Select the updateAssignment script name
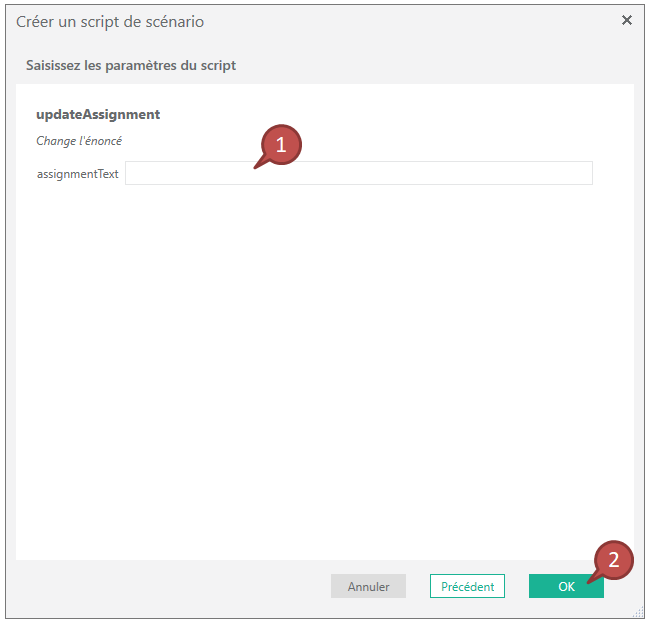650x625 pixels. 98,114
